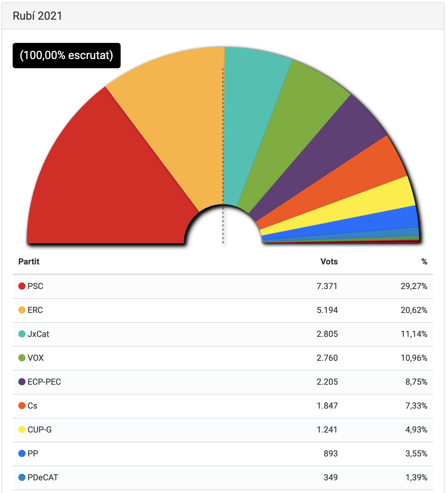Click the orange ERC legend dot
Image resolution: width=448 pixels, height=493 pixels.
22,310
